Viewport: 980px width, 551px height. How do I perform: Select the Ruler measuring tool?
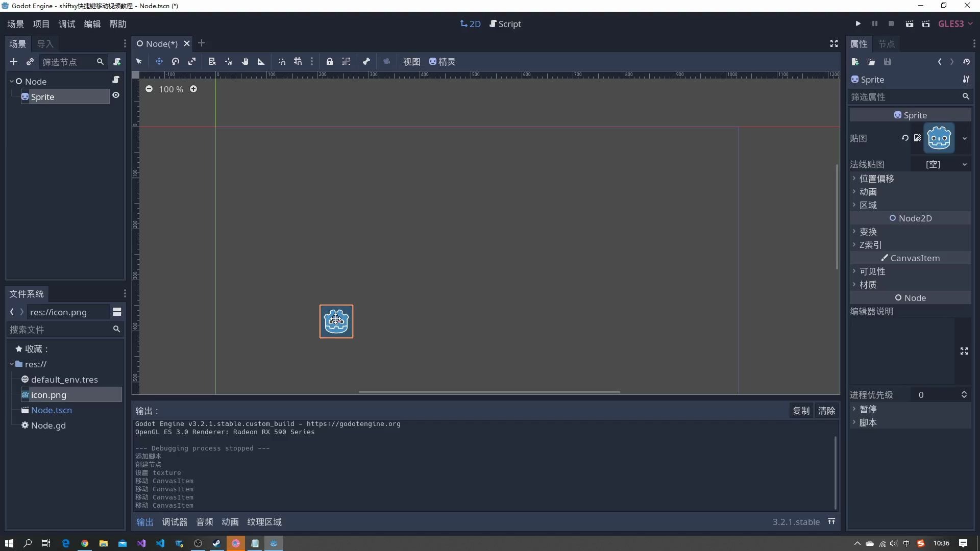pyautogui.click(x=261, y=62)
